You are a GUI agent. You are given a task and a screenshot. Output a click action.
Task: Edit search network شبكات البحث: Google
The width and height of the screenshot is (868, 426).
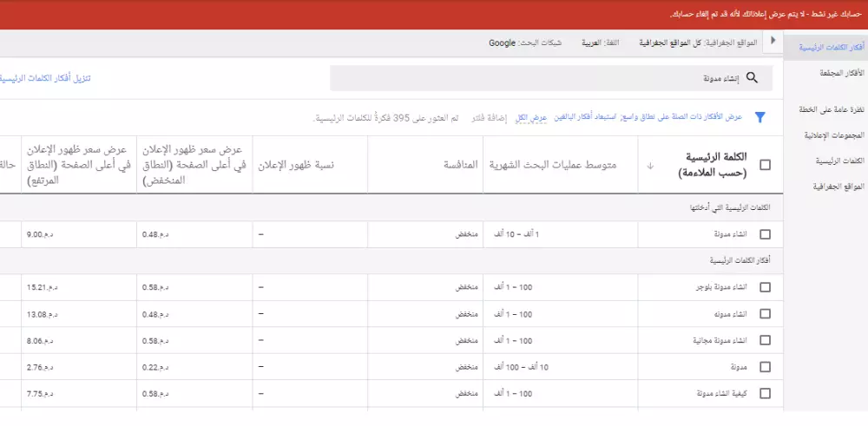[x=525, y=43]
